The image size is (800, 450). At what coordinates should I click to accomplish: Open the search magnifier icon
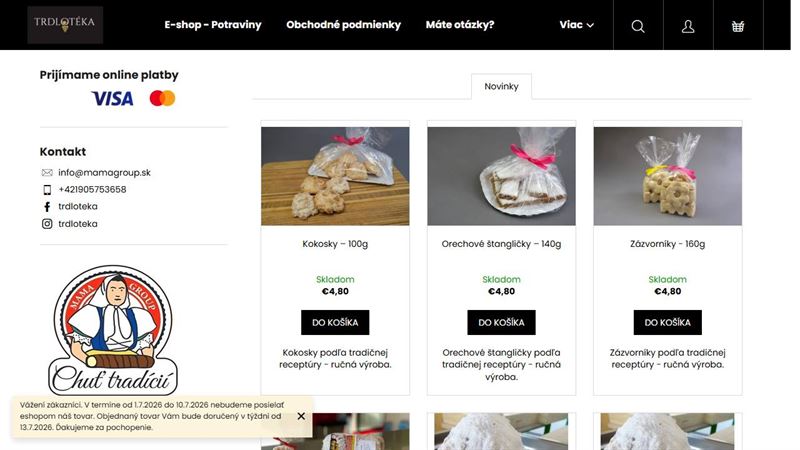pos(638,26)
